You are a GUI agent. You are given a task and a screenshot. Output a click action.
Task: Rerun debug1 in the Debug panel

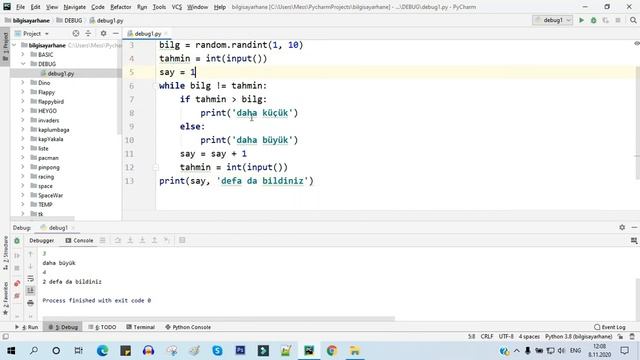coord(17,241)
